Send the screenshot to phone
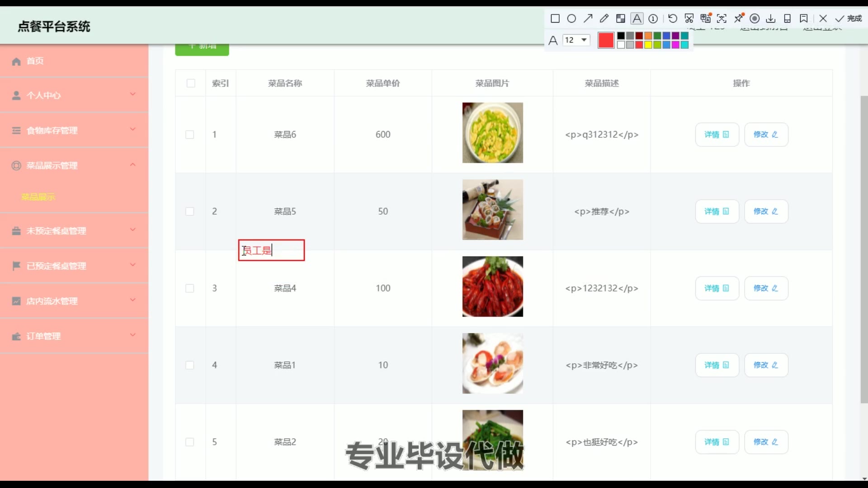This screenshot has width=868, height=488. 787,19
